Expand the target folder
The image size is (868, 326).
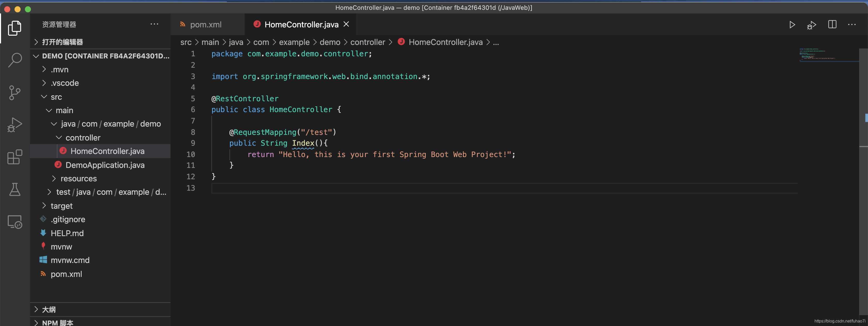[100, 206]
